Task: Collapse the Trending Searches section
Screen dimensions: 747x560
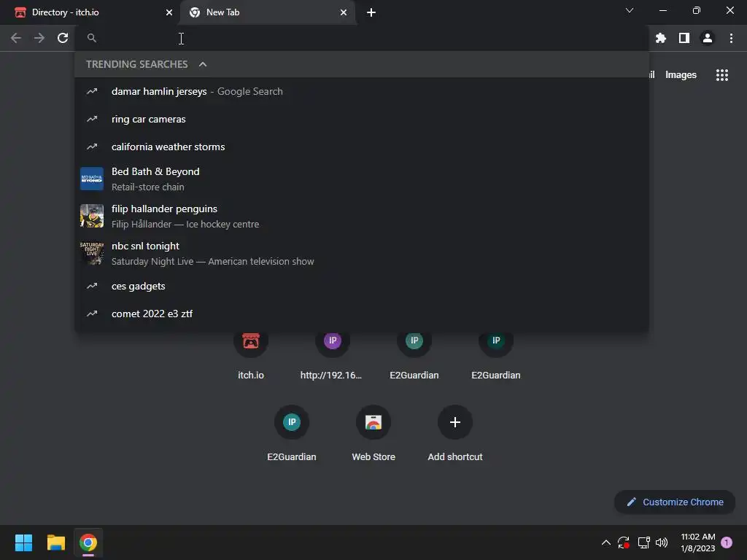Action: pyautogui.click(x=203, y=64)
